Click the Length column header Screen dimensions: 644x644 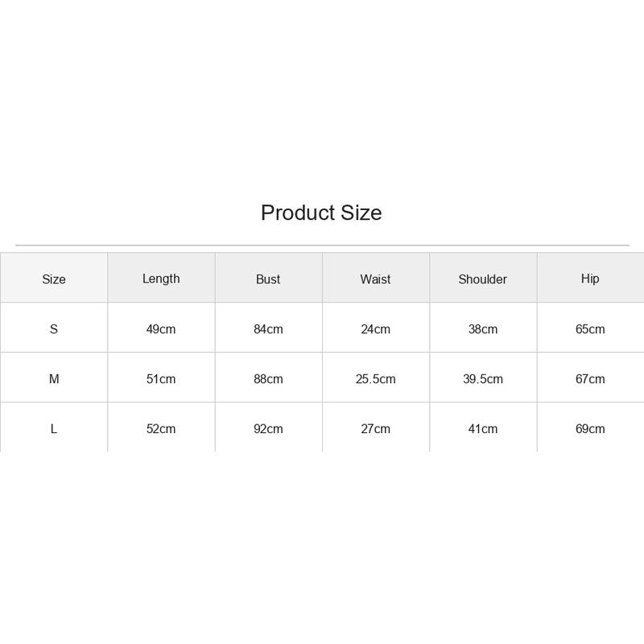click(x=161, y=279)
